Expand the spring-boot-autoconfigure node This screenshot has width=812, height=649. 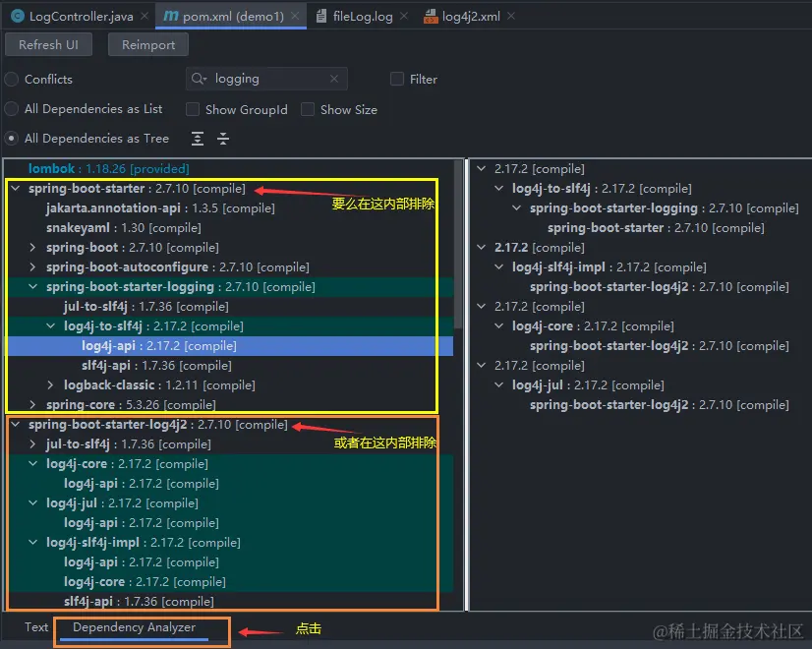point(33,267)
